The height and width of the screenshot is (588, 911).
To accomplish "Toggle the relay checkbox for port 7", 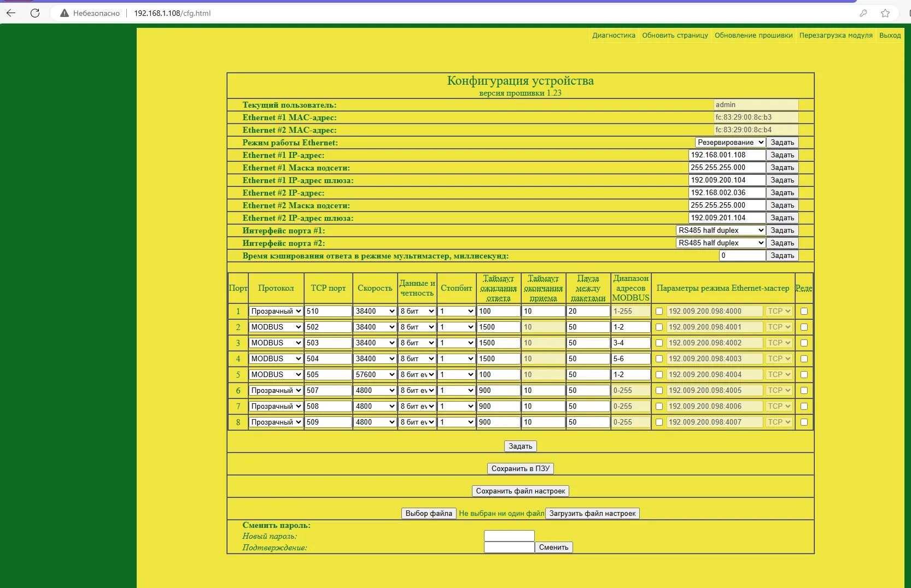I will [804, 407].
